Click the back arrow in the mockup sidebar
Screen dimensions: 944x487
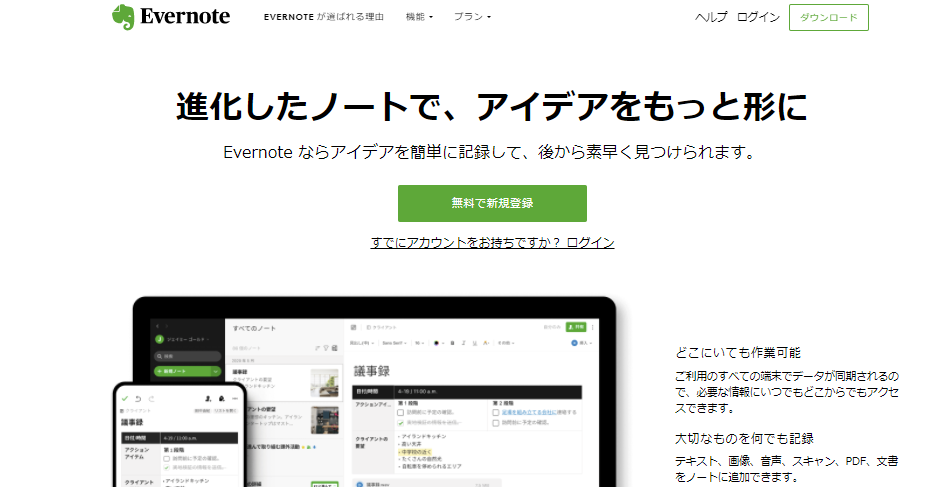tap(158, 326)
